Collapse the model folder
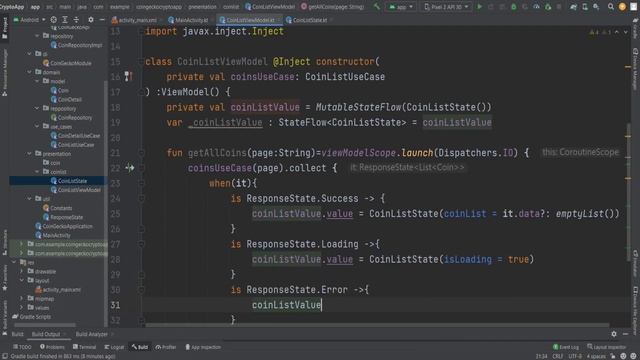This screenshot has width=640, height=360. pyautogui.click(x=37, y=81)
